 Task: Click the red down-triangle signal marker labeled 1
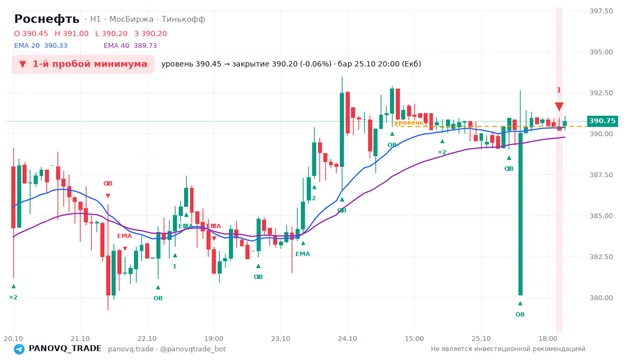pos(559,107)
